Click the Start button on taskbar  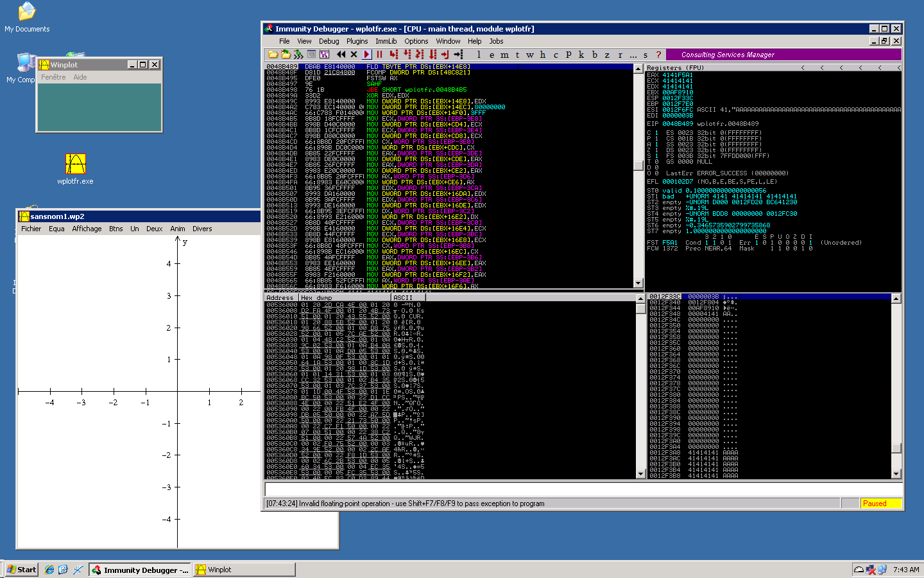(x=22, y=570)
